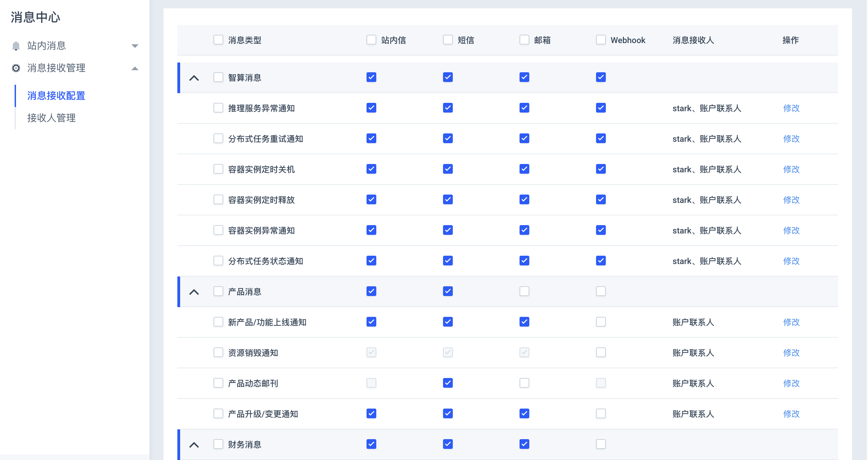Click the 消息中心 sidebar title
This screenshot has width=868, height=460.
(x=35, y=17)
